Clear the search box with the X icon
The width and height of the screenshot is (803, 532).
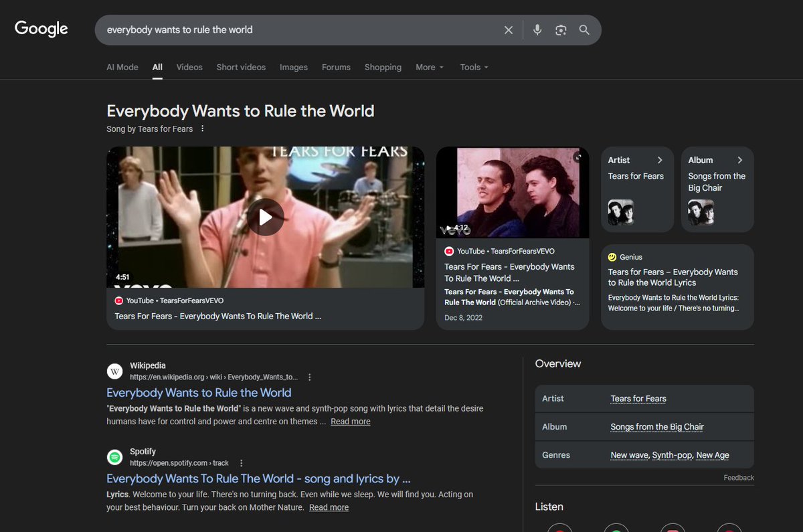509,30
